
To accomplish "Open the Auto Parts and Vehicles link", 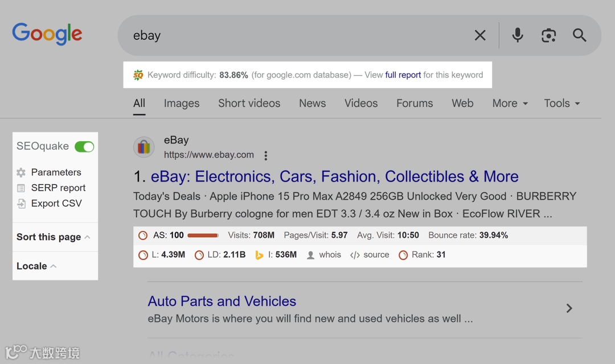I will coord(222,301).
